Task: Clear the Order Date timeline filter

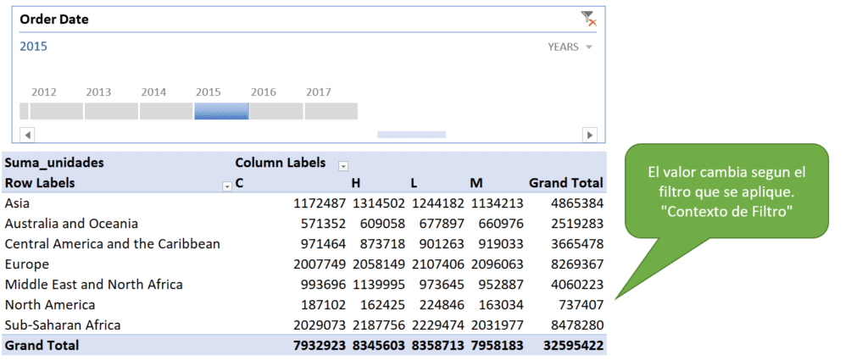Action: 588,19
